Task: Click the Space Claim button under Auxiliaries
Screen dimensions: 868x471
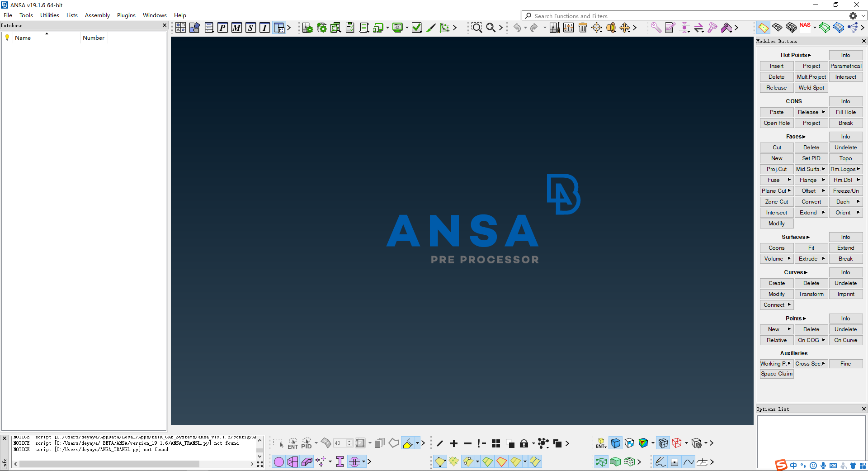Action: tap(776, 374)
